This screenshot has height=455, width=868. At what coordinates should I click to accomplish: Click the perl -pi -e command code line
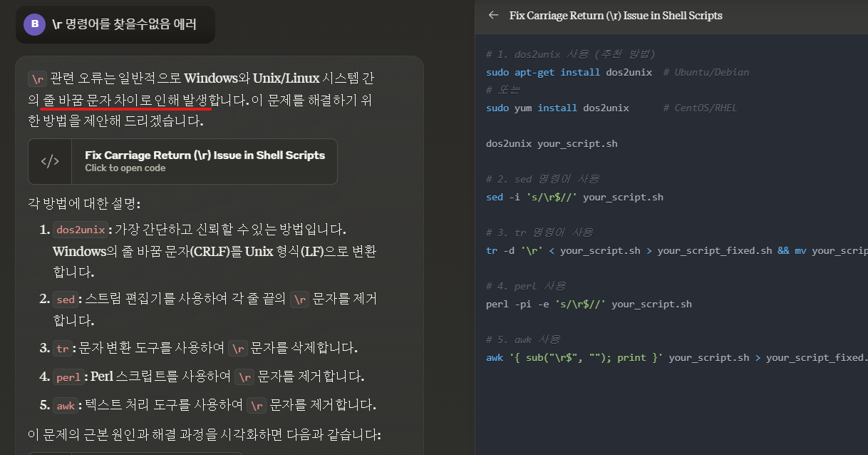tap(589, 304)
